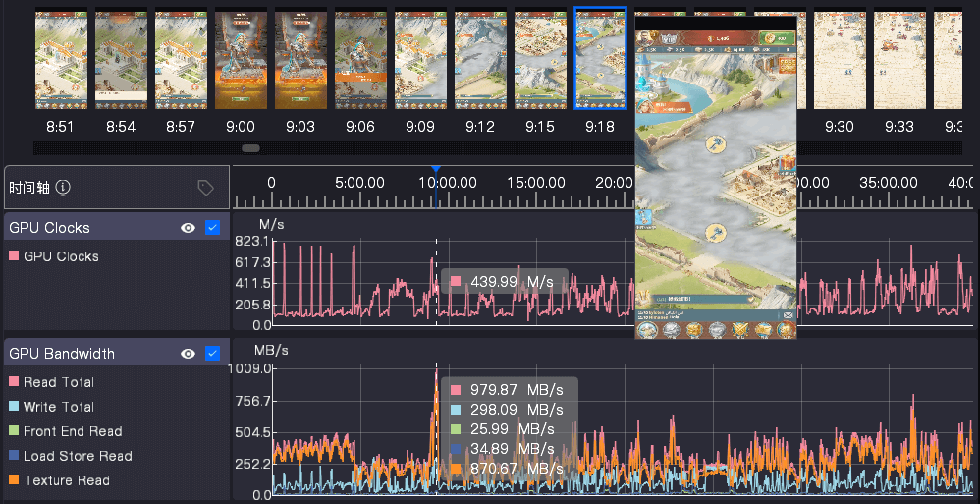The width and height of the screenshot is (980, 504).
Task: Select the highlighted thumbnail at 9:18
Action: [x=601, y=59]
